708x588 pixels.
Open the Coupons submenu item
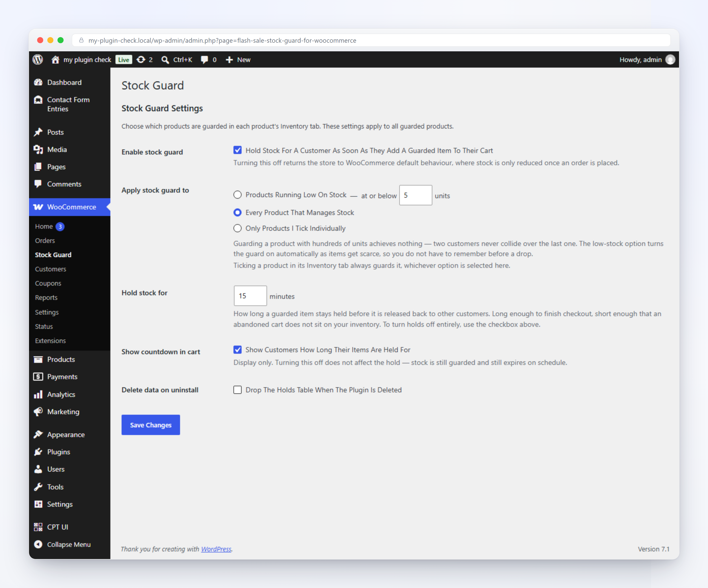point(48,283)
